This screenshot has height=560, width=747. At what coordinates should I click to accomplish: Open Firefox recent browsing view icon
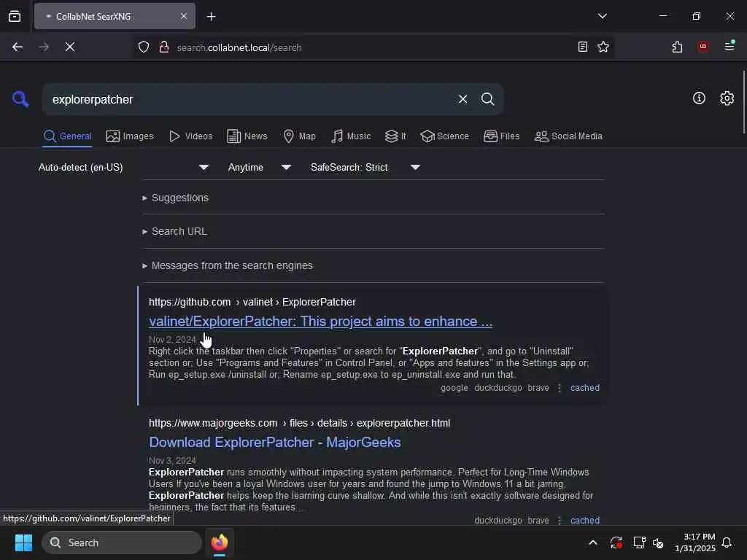(15, 17)
